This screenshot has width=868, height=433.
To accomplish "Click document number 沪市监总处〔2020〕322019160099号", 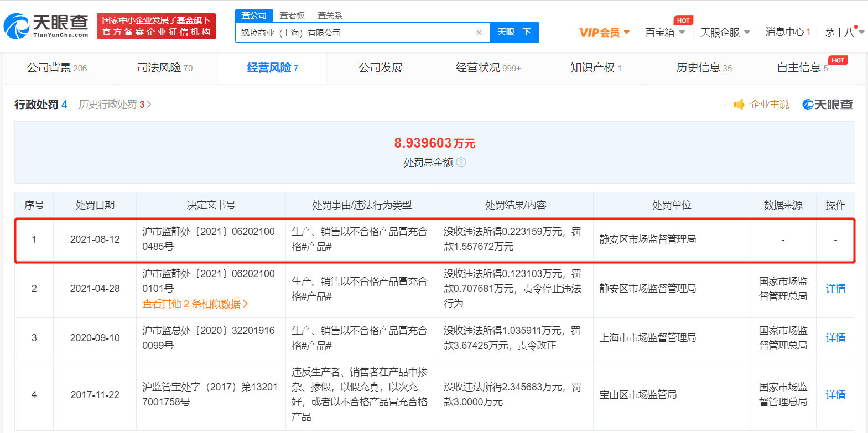I will coord(209,338).
